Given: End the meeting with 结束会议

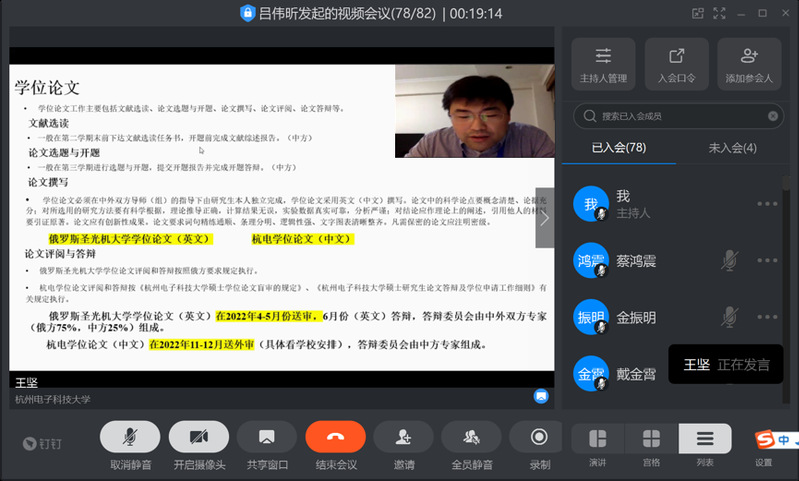Looking at the screenshot, I should (x=335, y=437).
